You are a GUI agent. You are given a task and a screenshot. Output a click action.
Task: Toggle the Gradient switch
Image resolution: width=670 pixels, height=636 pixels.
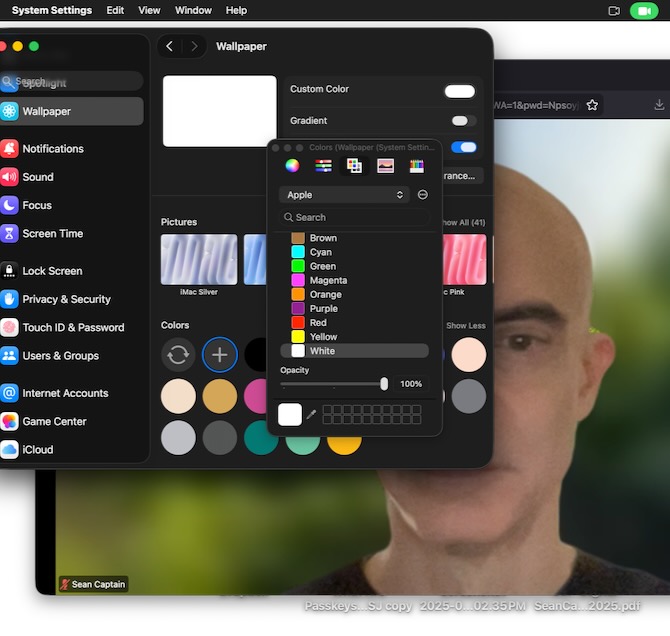[x=464, y=121]
